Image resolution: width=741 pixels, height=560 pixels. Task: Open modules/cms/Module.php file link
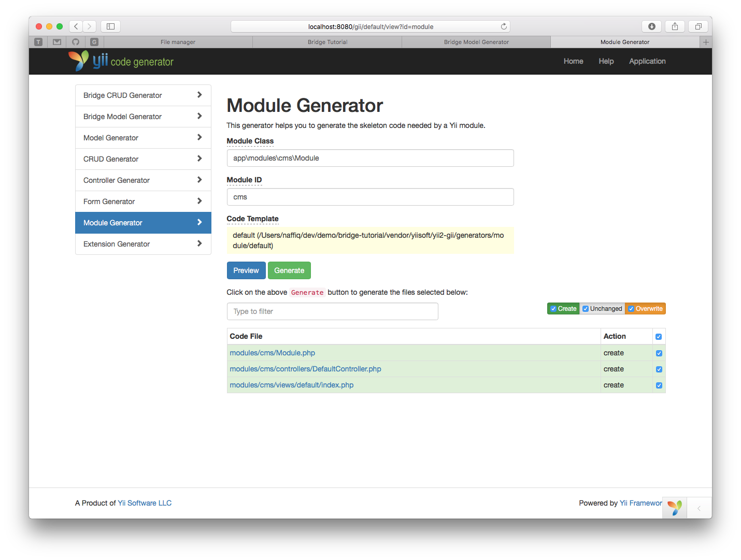click(x=273, y=353)
